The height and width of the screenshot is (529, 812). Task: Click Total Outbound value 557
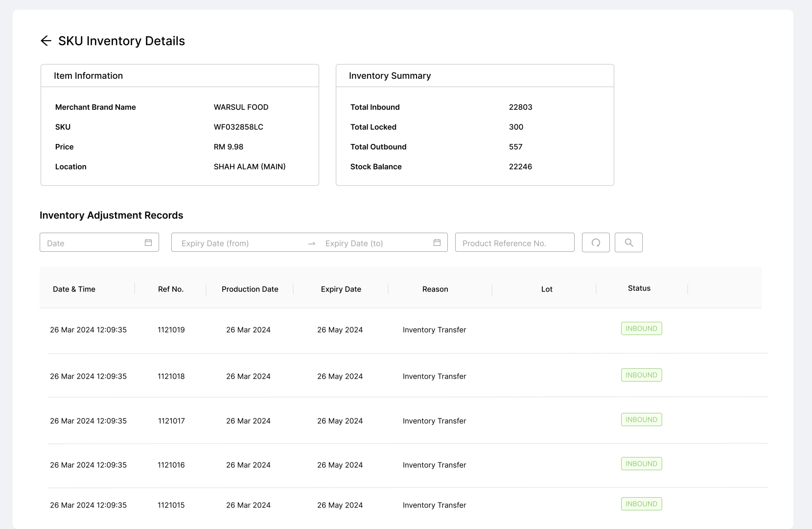point(516,147)
